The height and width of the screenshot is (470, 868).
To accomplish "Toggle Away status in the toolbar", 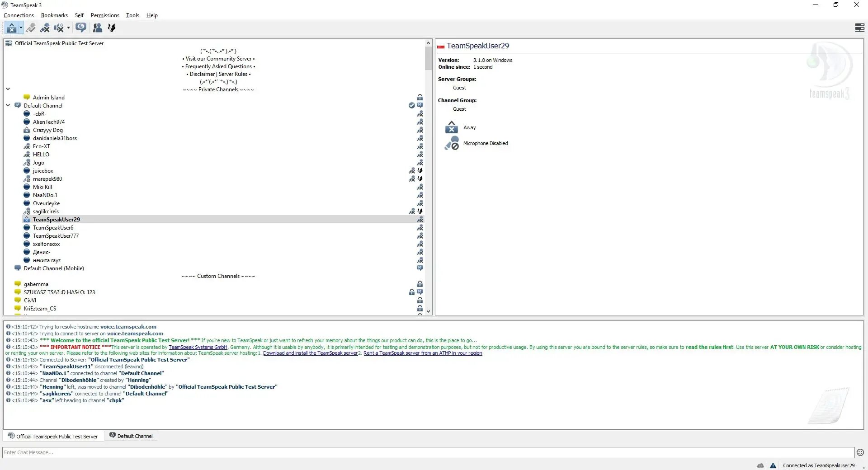I will point(11,28).
